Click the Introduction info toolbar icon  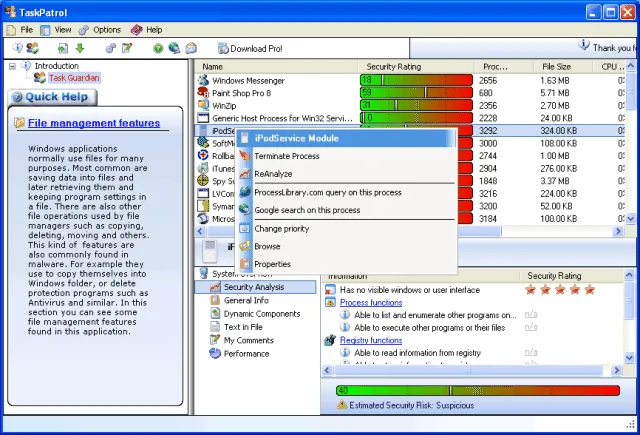pyautogui.click(x=17, y=48)
